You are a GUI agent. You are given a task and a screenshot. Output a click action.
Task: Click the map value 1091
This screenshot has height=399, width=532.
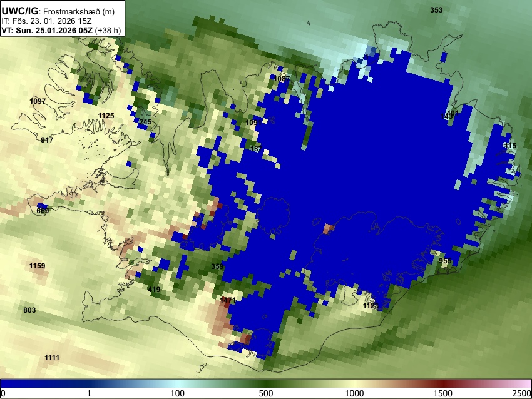click(253, 123)
